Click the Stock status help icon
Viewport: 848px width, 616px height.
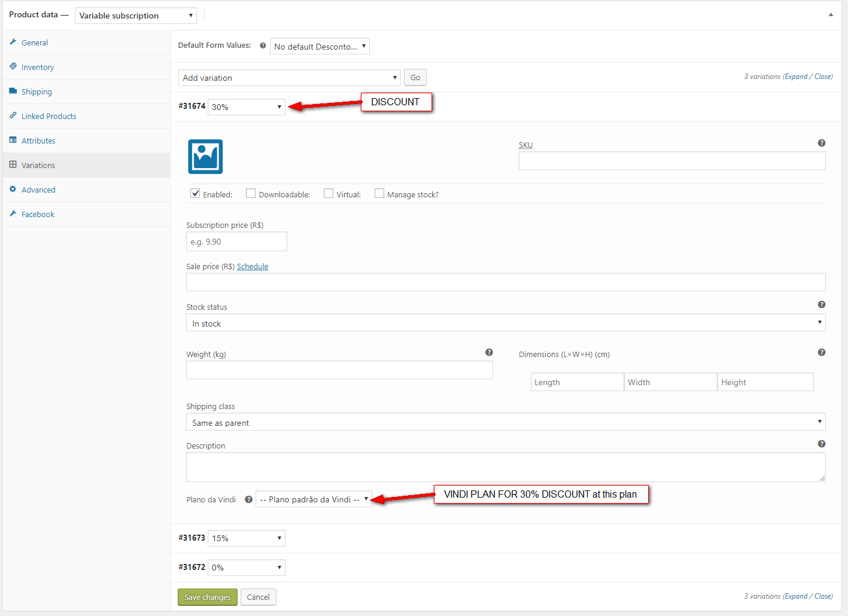(822, 304)
